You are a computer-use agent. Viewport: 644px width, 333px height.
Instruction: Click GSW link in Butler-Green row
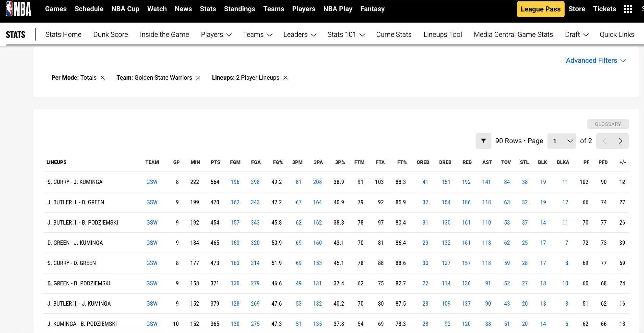(152, 202)
